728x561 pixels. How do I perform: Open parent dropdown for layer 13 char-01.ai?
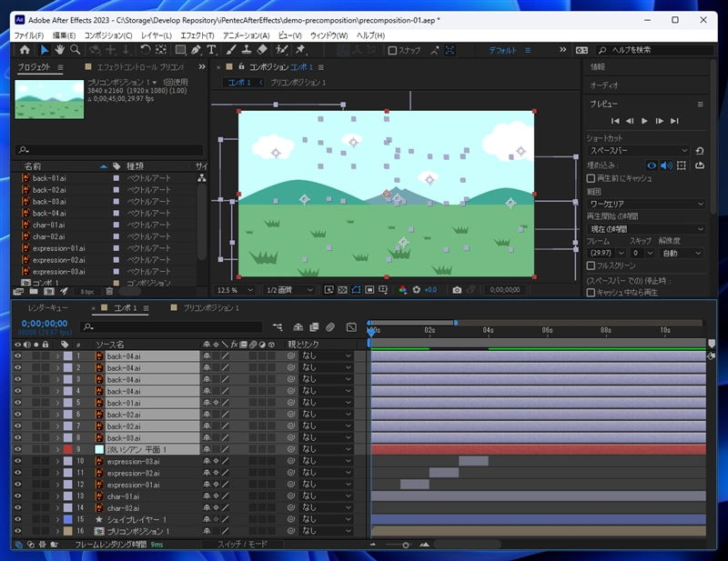[x=327, y=496]
